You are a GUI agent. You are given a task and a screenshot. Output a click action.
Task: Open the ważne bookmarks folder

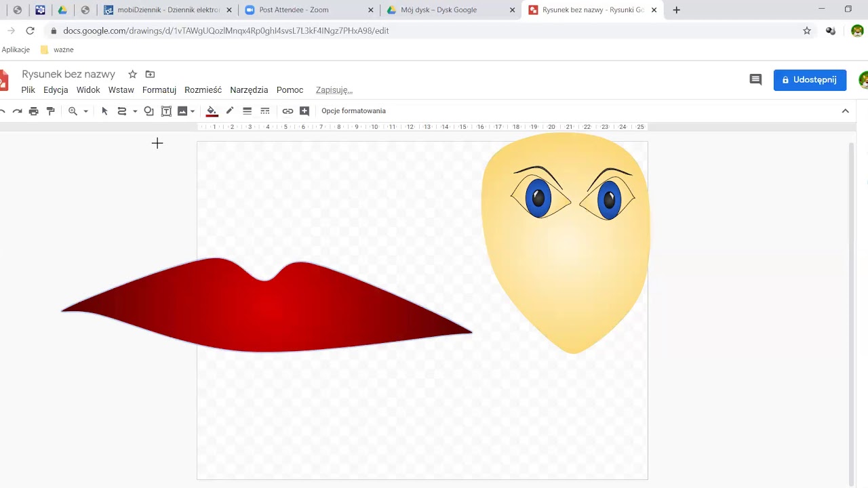point(57,50)
